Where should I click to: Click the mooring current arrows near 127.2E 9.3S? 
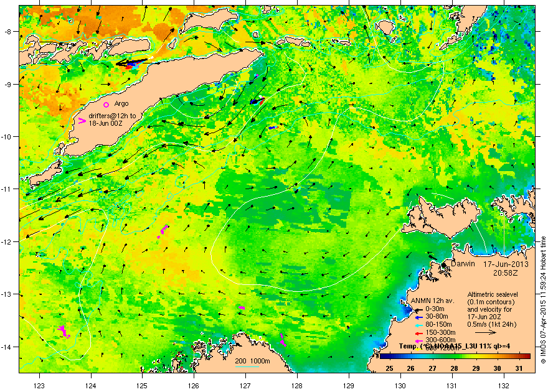click(x=258, y=101)
